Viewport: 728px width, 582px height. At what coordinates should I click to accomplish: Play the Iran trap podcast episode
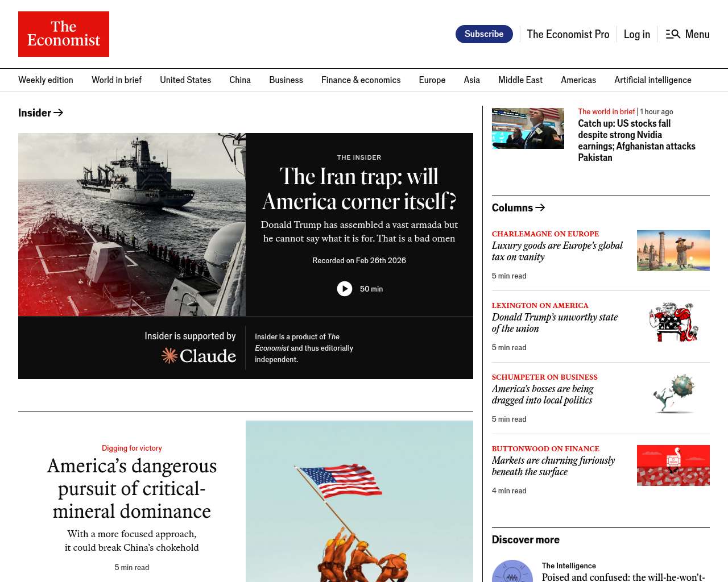pyautogui.click(x=345, y=289)
